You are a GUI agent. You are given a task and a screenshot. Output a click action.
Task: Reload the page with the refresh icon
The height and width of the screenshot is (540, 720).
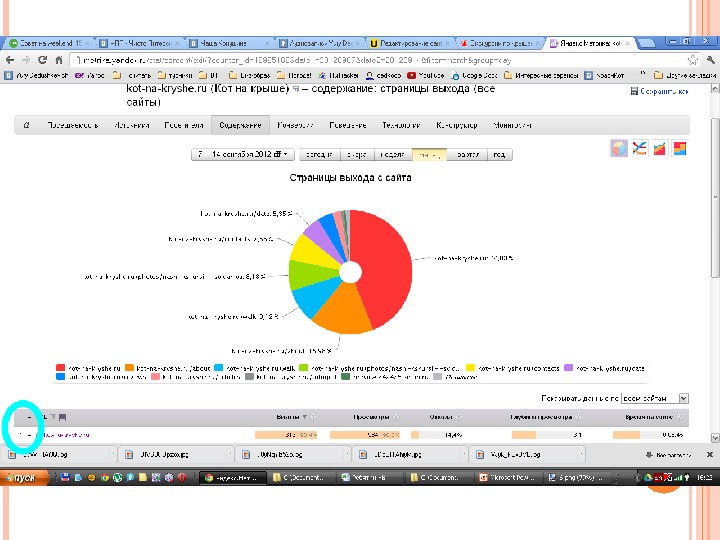click(x=42, y=60)
